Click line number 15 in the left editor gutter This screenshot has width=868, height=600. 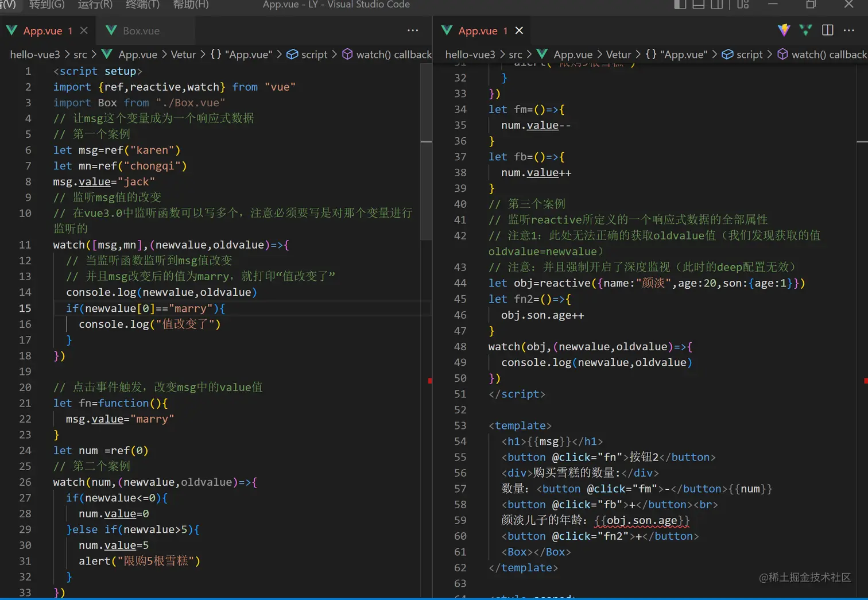[25, 308]
